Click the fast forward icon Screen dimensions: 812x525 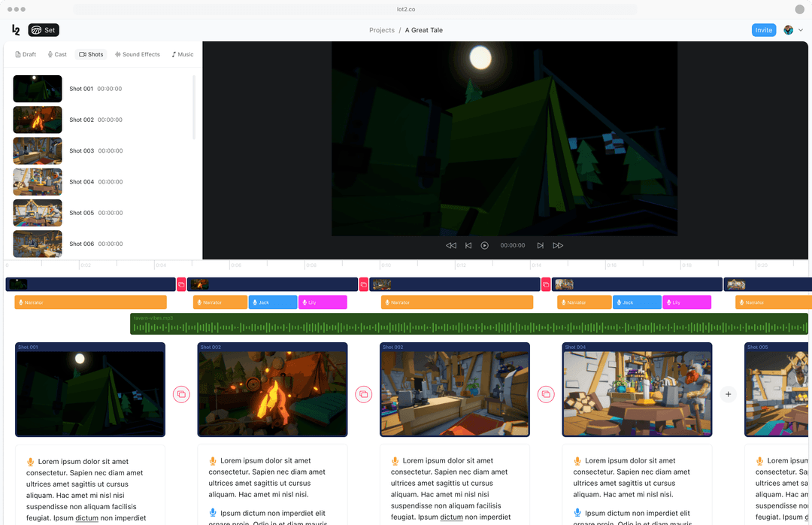coord(558,246)
